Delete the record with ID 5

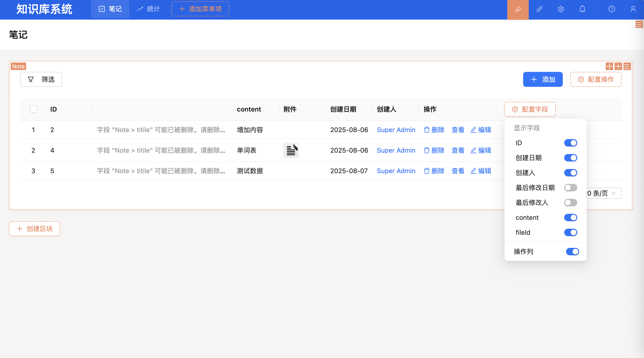coord(434,171)
